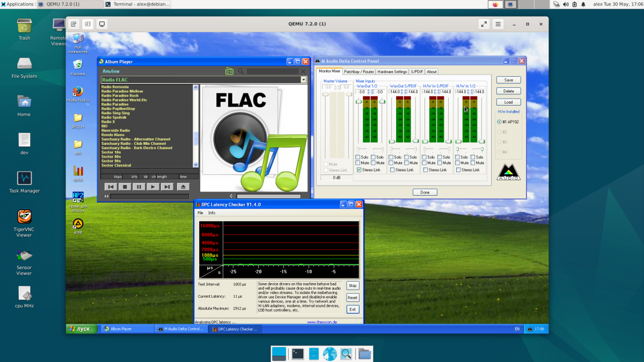Check left-channel Solo for WavOut S/PDIF
This screenshot has width=644, height=362.
coord(391,157)
